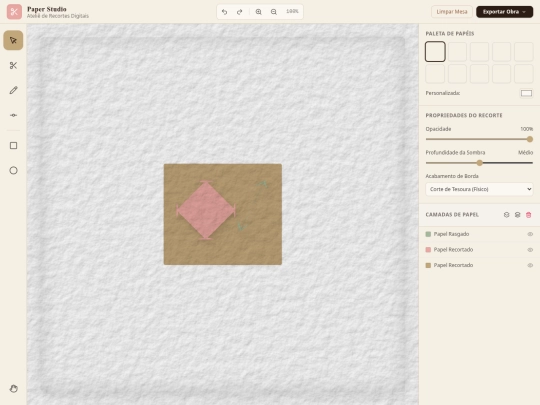Select the rectangle shape tool
Viewport: 540px width, 405px height.
click(x=13, y=146)
